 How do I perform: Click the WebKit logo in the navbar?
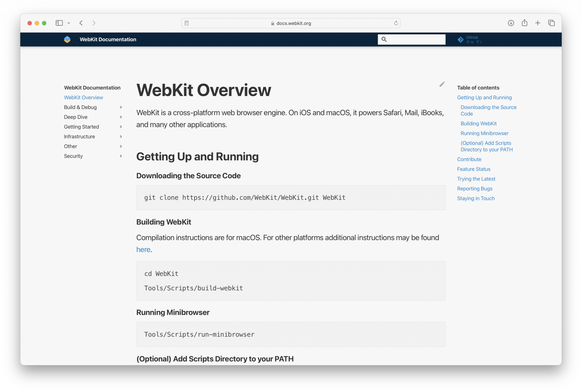click(67, 39)
